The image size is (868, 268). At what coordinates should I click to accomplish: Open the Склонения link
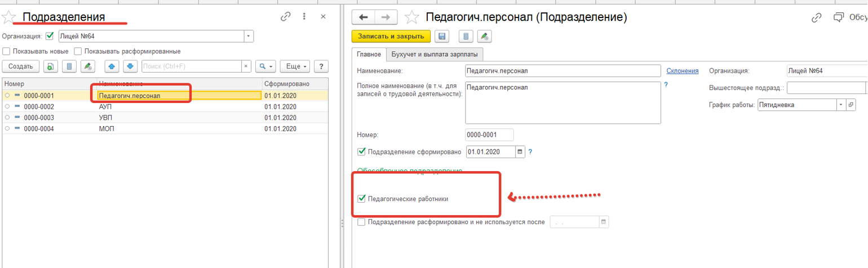click(682, 71)
